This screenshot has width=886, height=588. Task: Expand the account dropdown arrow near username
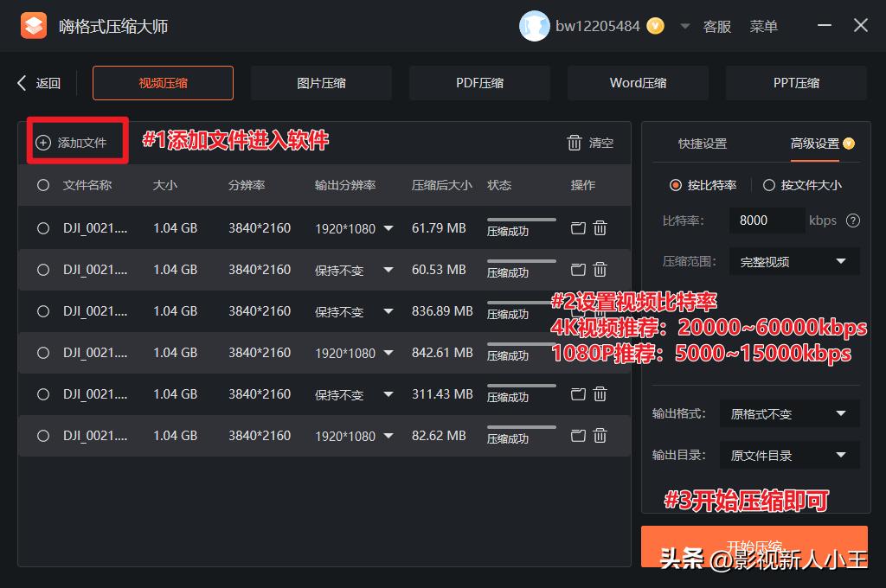coord(685,26)
